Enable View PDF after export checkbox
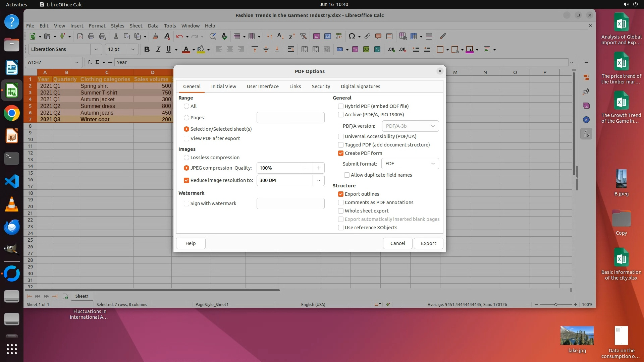This screenshot has width=644, height=362. coord(186,138)
